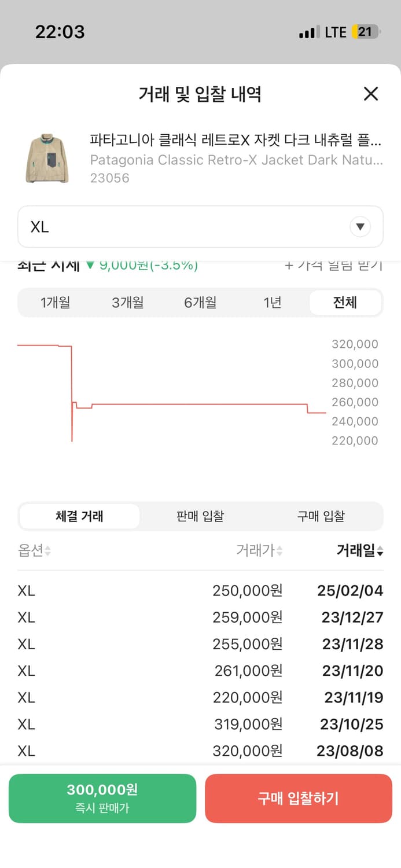Select the 전체 period tab
The width and height of the screenshot is (401, 868).
(345, 302)
